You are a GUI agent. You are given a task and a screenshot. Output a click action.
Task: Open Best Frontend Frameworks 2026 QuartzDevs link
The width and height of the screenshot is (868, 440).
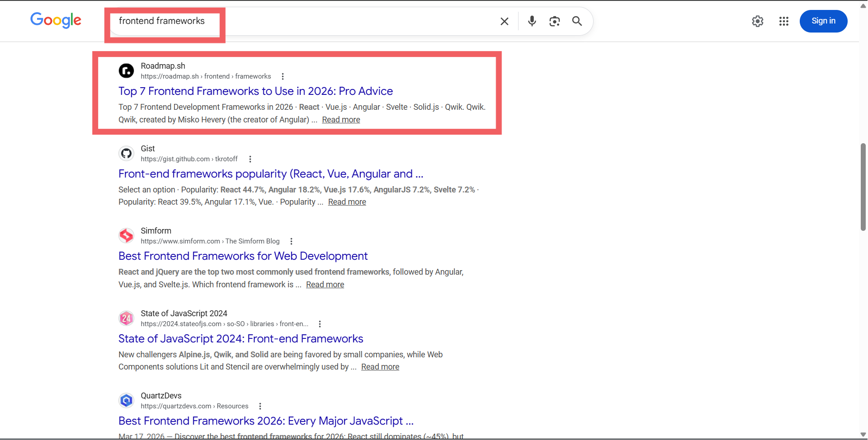point(266,421)
